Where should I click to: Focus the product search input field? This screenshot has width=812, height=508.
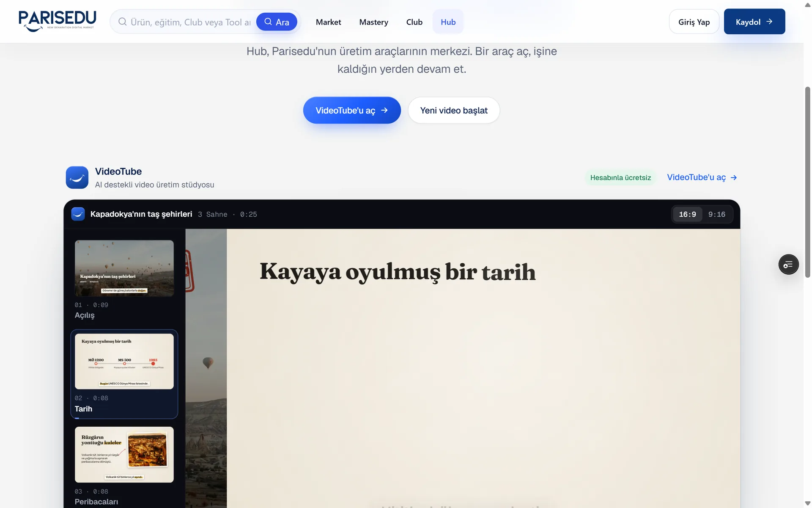[x=190, y=22]
